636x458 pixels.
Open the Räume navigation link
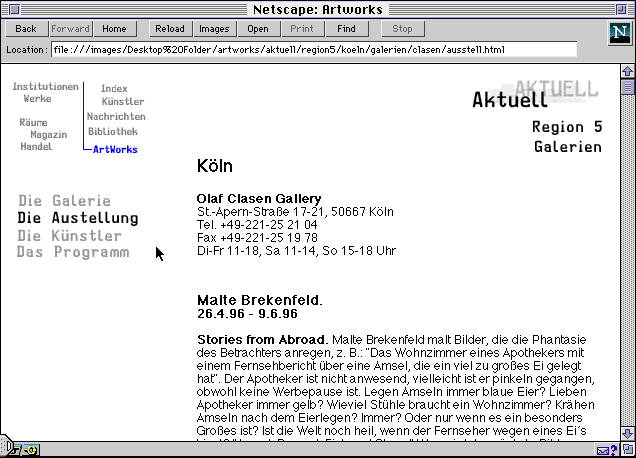(x=33, y=123)
